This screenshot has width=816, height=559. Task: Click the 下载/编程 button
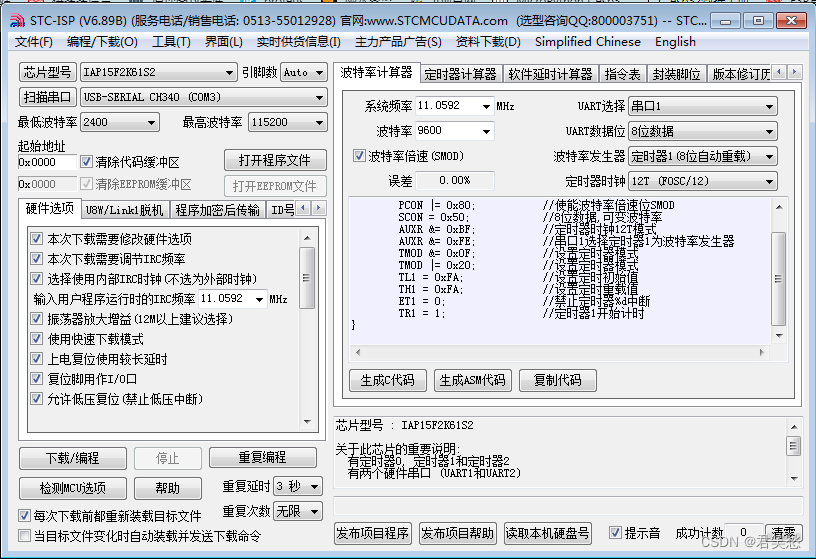pos(73,459)
